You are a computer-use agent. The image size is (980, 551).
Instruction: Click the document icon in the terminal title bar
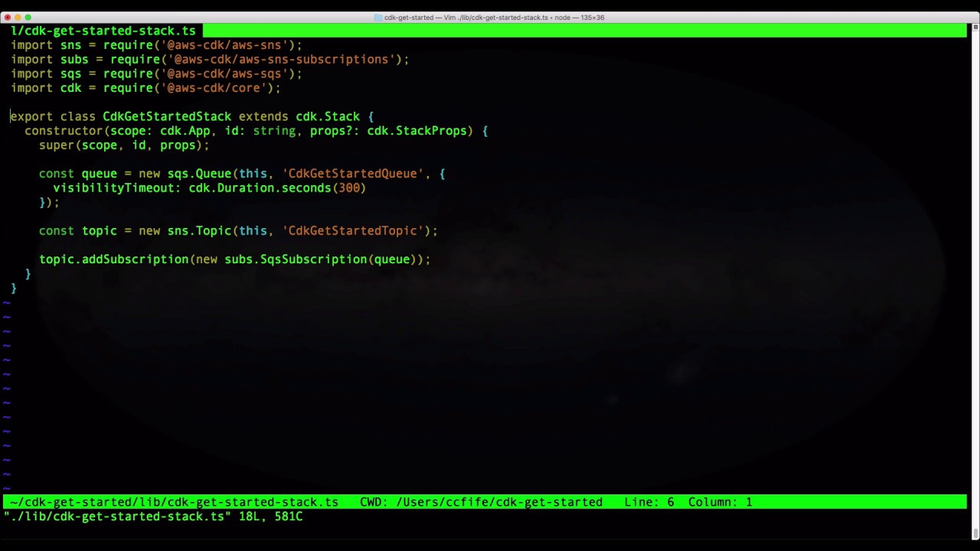pyautogui.click(x=377, y=17)
